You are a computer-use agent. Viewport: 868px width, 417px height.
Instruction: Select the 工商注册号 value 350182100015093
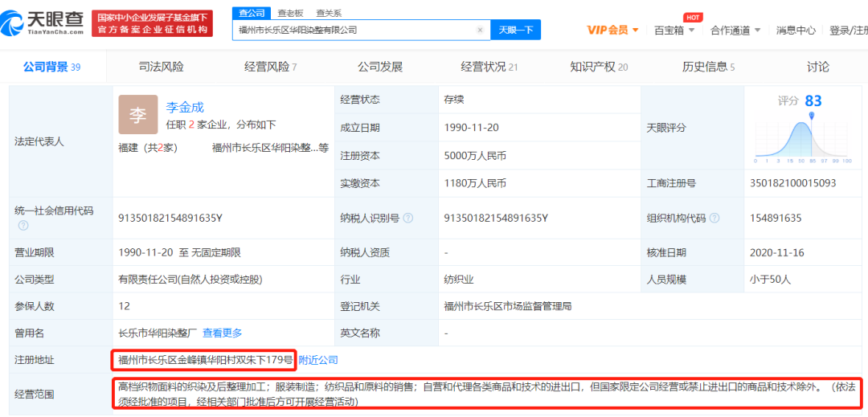[792, 183]
